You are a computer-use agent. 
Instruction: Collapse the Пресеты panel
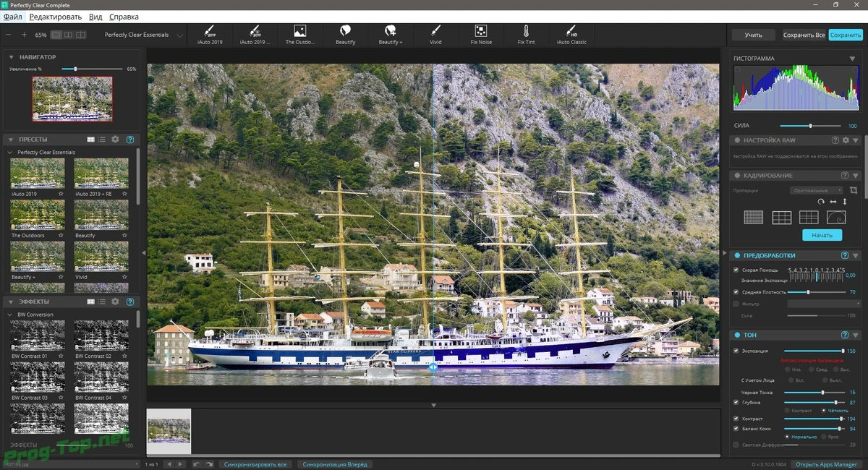[x=12, y=139]
